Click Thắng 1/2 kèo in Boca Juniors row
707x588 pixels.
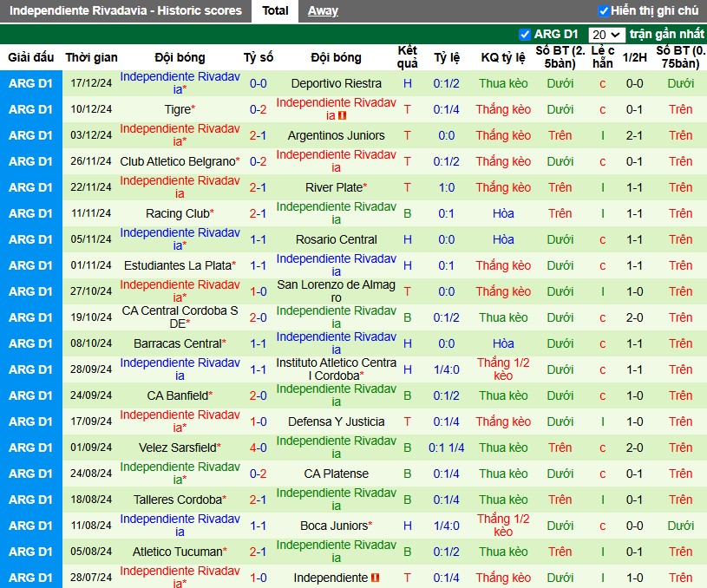(503, 526)
